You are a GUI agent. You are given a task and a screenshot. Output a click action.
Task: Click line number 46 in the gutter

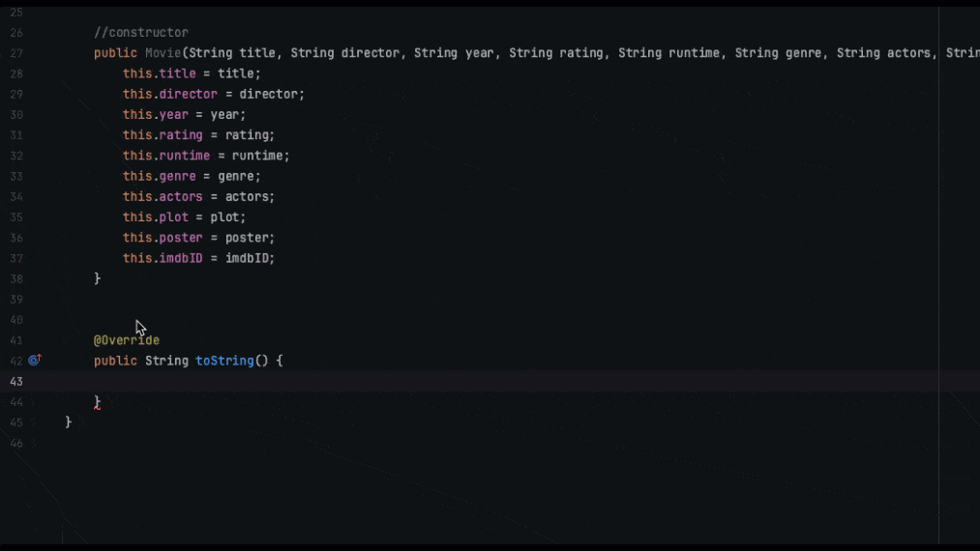(x=16, y=444)
